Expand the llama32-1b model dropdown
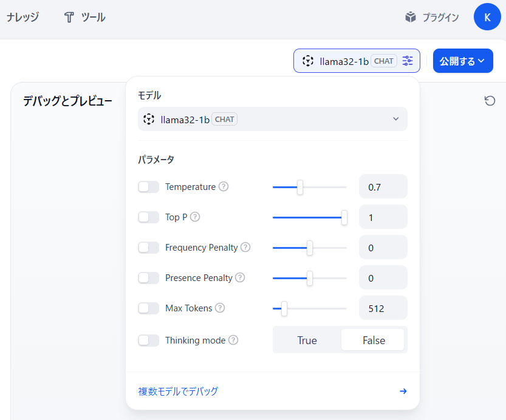The image size is (506, 420). [272, 119]
